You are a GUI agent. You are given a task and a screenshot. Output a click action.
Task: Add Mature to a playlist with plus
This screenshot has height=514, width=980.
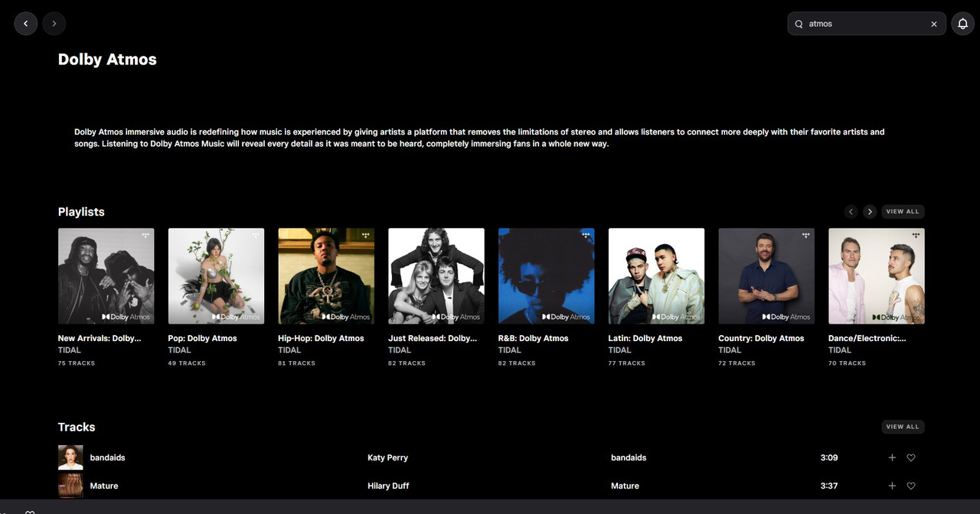click(892, 486)
